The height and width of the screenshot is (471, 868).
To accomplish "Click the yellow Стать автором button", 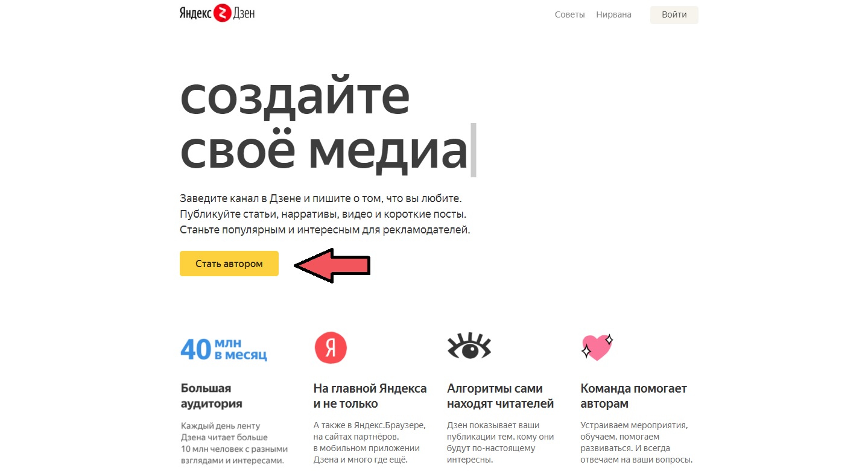I will tap(229, 264).
